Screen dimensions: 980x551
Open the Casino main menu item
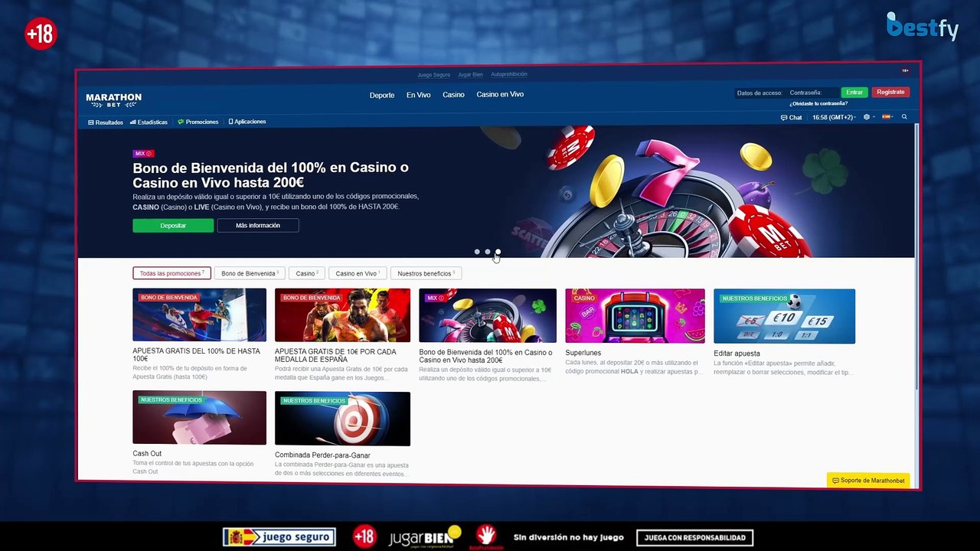click(x=453, y=95)
